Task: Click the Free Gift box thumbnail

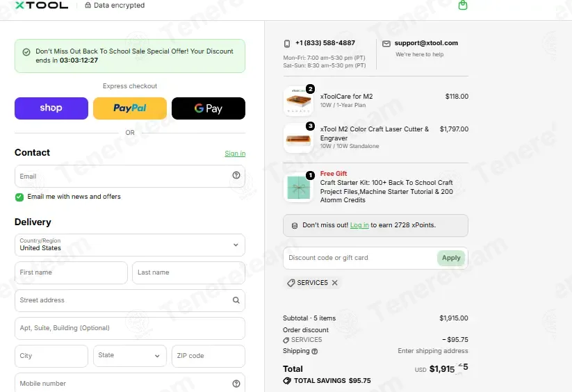Action: 298,188
